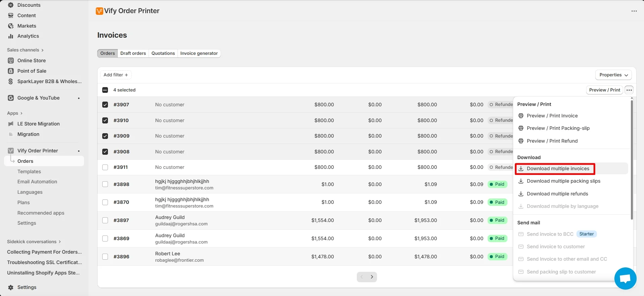This screenshot has width=644, height=296.
Task: Uncheck order #3909 checkbox
Action: (105, 136)
